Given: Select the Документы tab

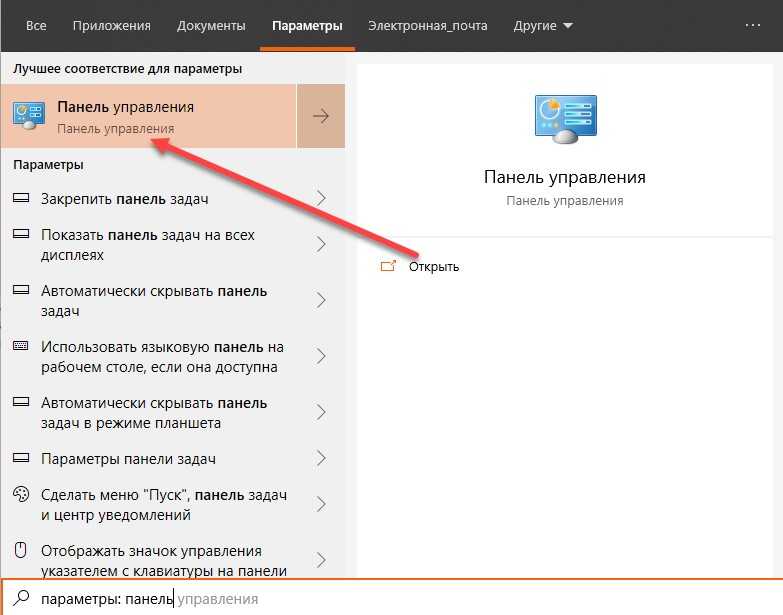Looking at the screenshot, I should 211,25.
